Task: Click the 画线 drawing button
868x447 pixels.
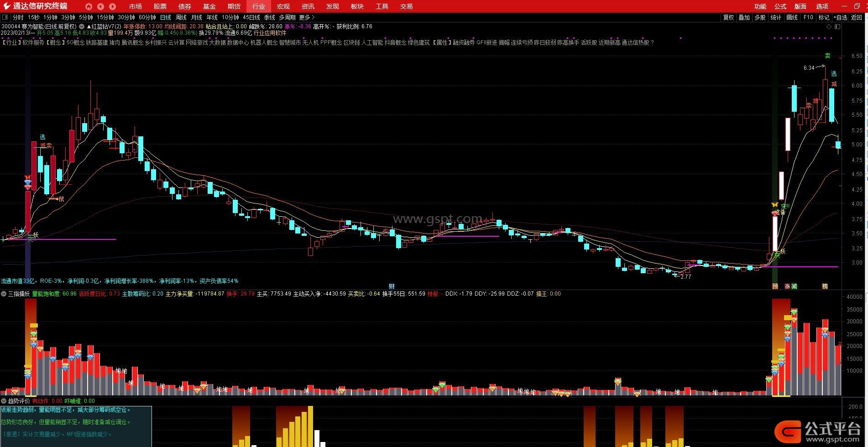Action: [x=792, y=17]
